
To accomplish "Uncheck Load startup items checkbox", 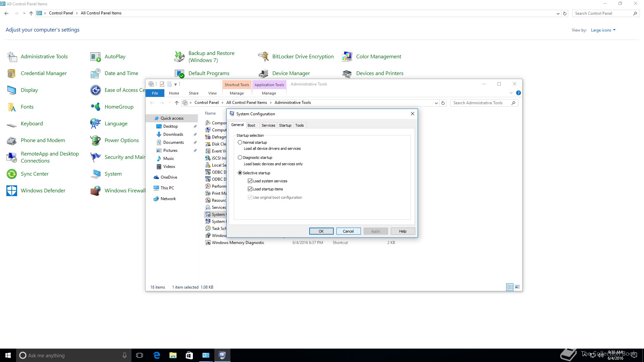I will pos(250,189).
